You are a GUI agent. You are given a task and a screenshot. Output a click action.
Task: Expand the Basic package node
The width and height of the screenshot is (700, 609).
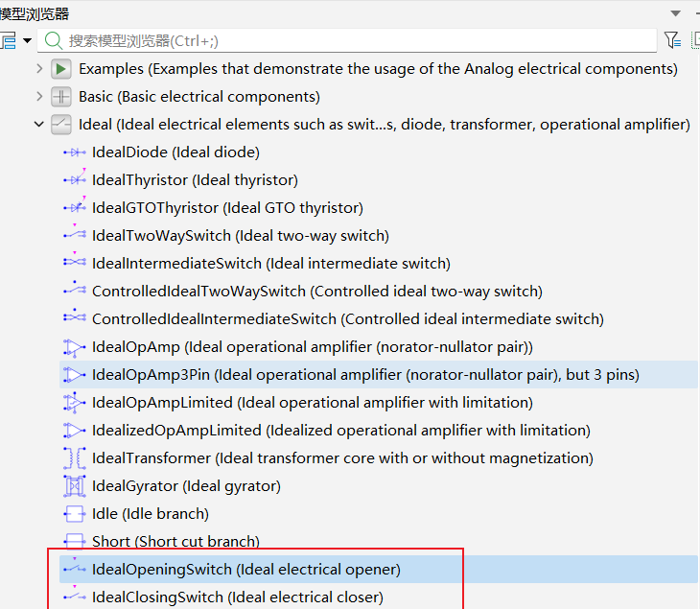39,97
